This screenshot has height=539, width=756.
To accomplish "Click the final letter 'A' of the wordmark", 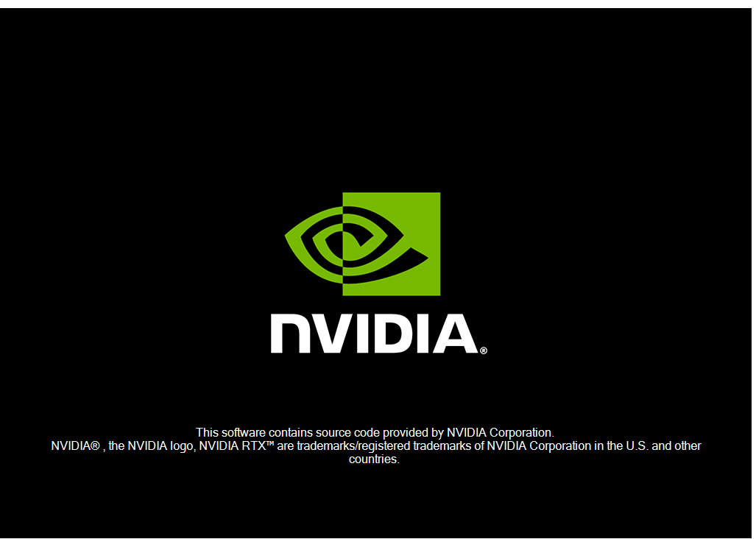I will coord(455,334).
